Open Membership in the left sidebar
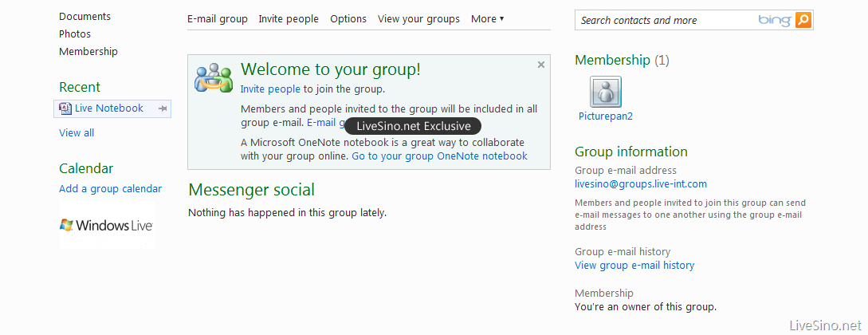The height and width of the screenshot is (335, 868). click(88, 52)
